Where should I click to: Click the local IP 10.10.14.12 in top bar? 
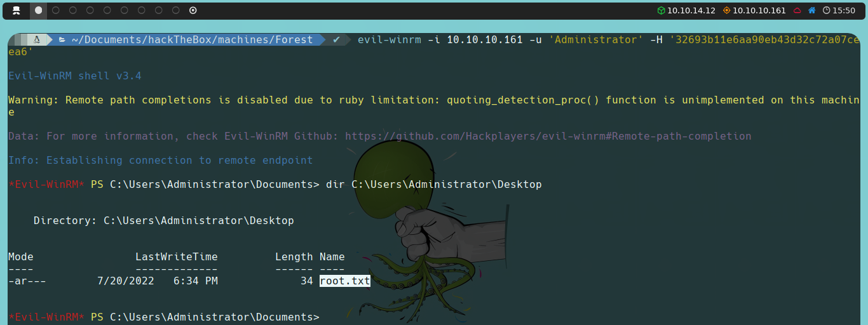691,10
